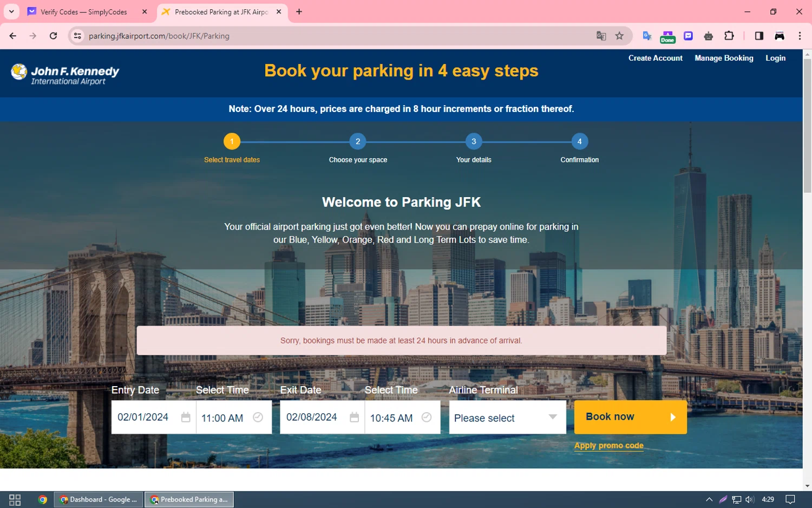This screenshot has height=508, width=812.
Task: Open Exit Date calendar icon
Action: pyautogui.click(x=354, y=417)
